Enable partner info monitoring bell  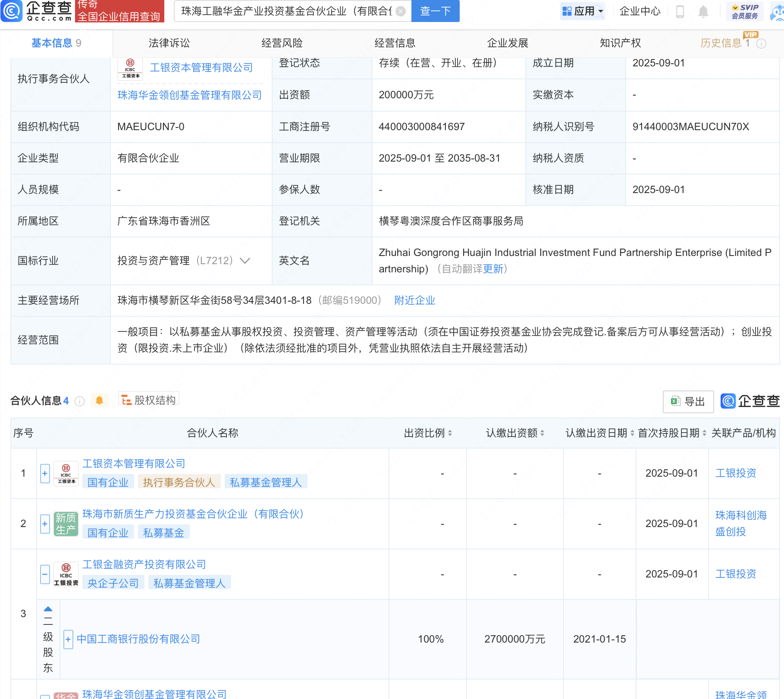[x=99, y=400]
